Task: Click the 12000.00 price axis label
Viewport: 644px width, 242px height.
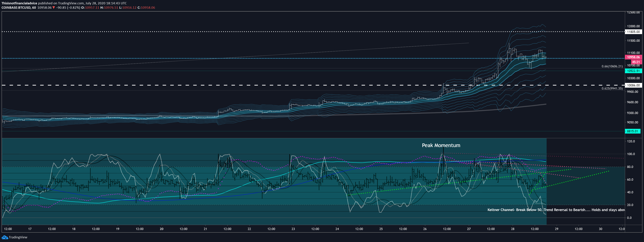Action: pos(633,26)
